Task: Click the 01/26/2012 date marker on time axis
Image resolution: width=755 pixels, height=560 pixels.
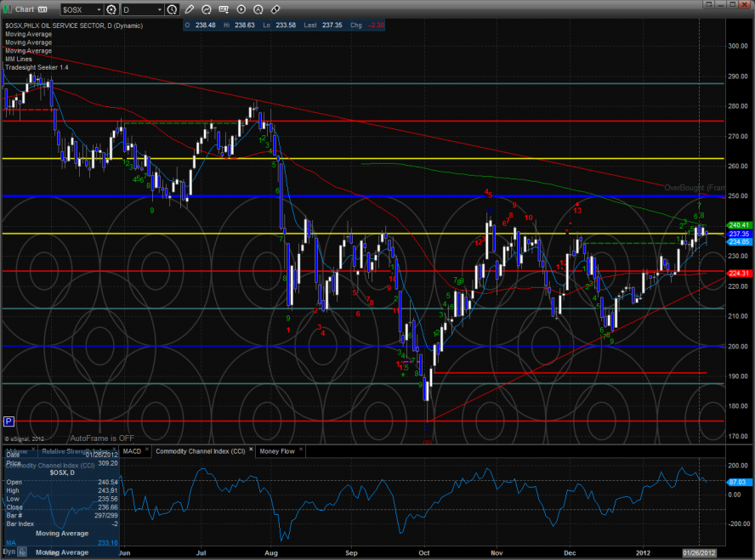Action: pyautogui.click(x=699, y=553)
